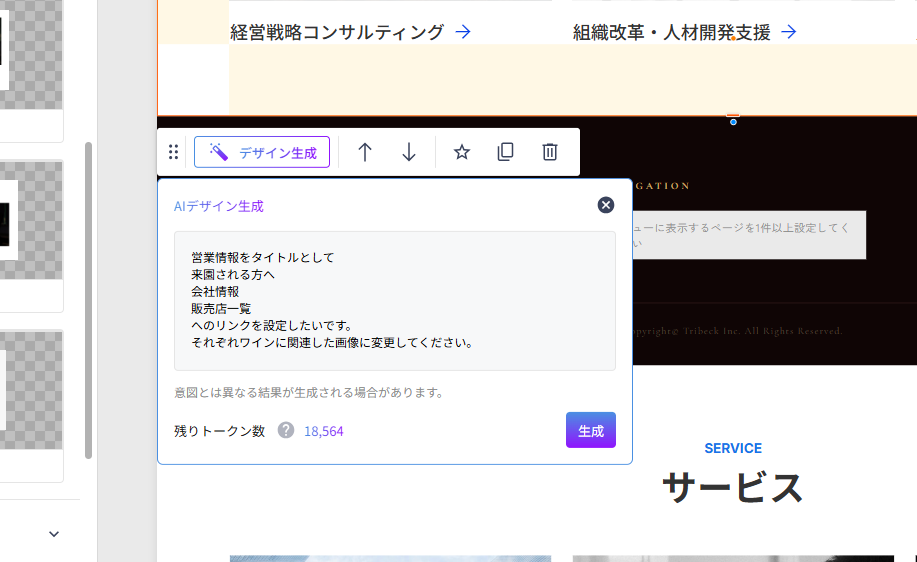Image resolution: width=917 pixels, height=562 pixels.
Task: Click the デザイン生成 magic wand button
Action: click(262, 152)
